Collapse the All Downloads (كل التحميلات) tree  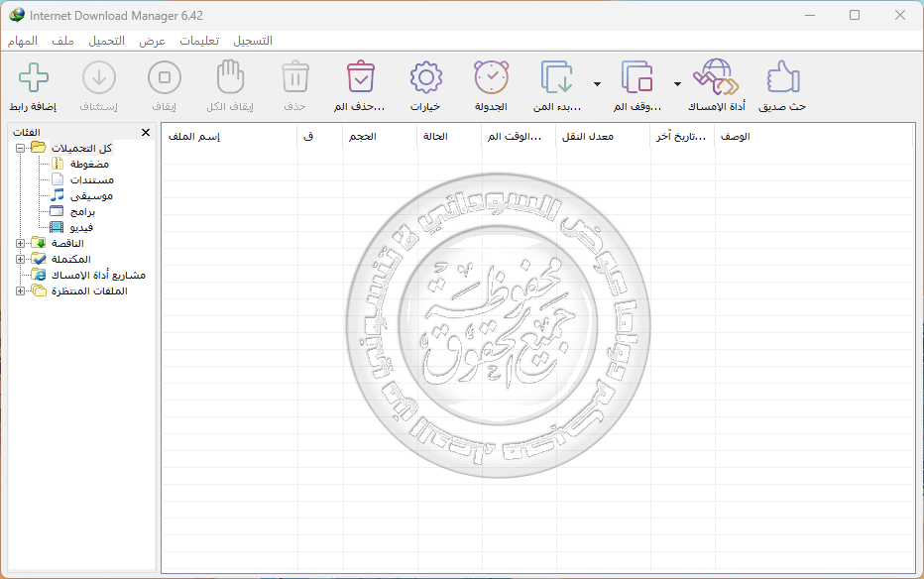tap(21, 148)
